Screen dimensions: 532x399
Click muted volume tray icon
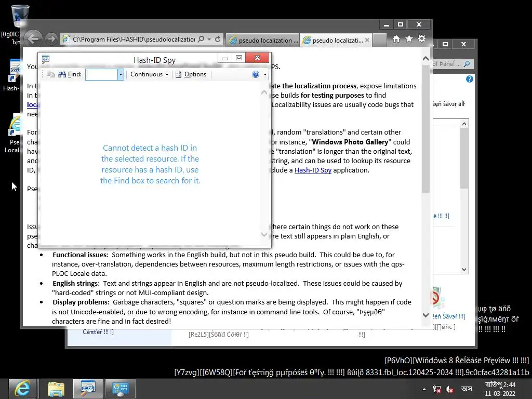(x=449, y=389)
